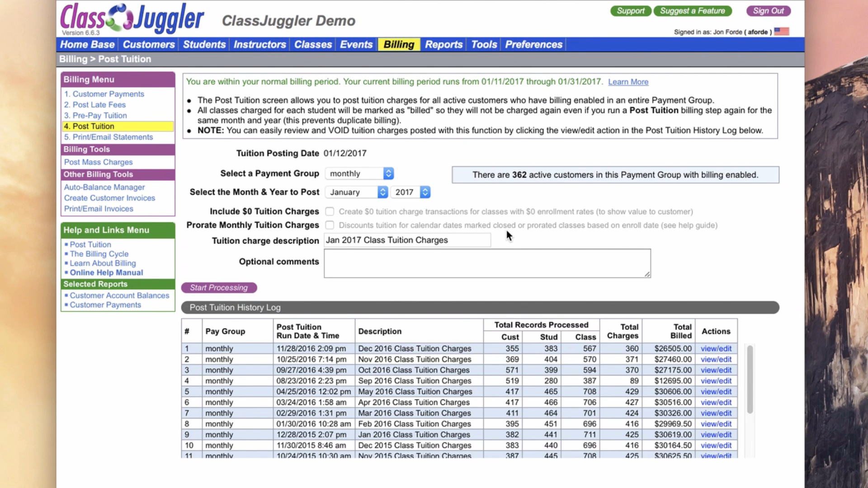Viewport: 868px width, 488px height.
Task: Open the year dropdown showing 2017
Action: click(x=411, y=192)
